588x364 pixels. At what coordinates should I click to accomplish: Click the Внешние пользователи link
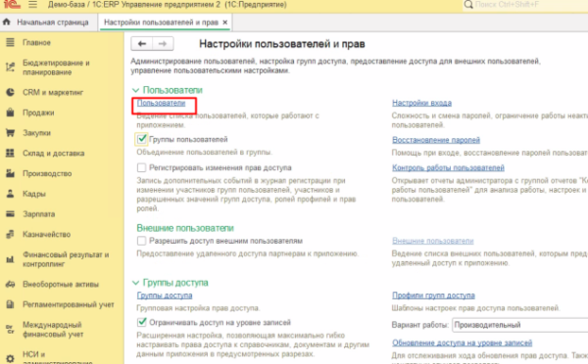(x=433, y=241)
